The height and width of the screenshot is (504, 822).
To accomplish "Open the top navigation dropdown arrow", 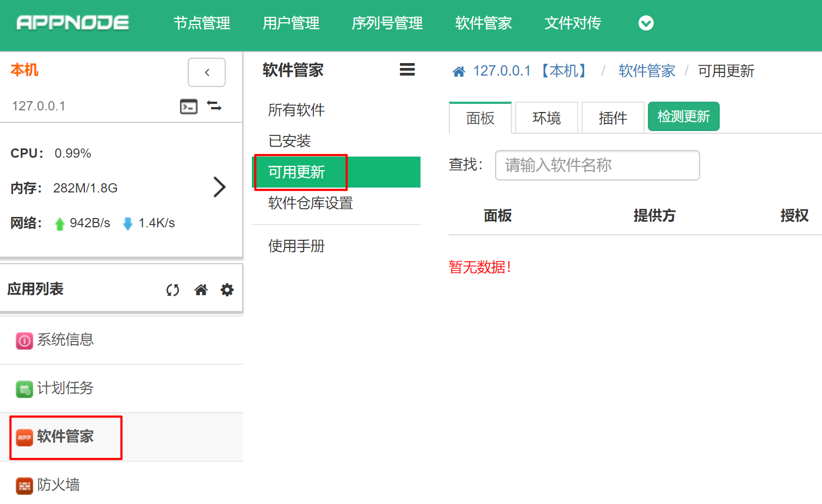I will (646, 23).
